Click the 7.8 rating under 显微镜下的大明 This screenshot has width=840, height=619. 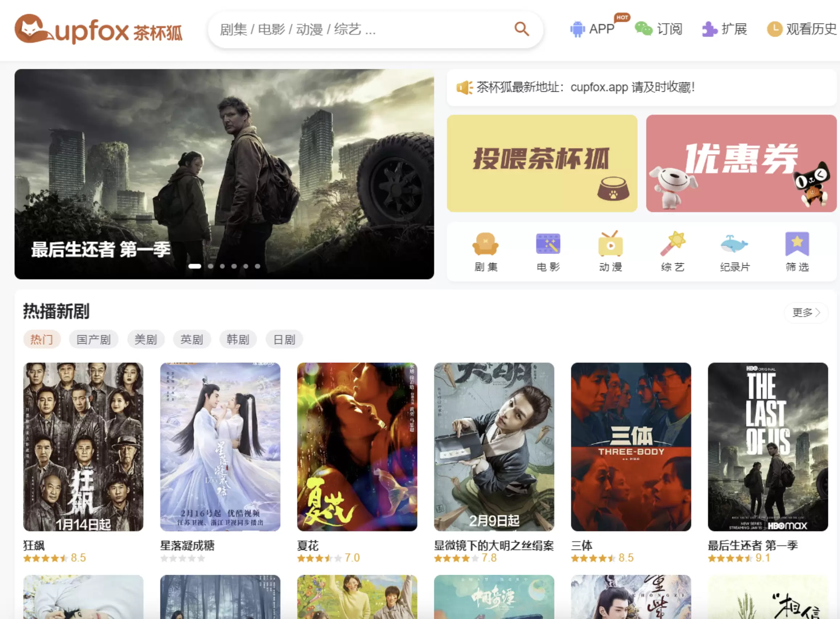[x=489, y=558]
